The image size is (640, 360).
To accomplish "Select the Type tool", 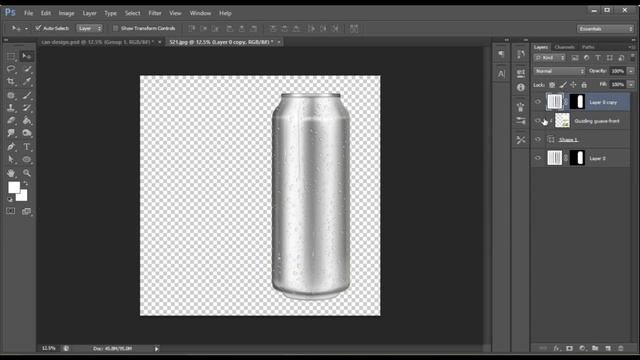I will (x=27, y=147).
